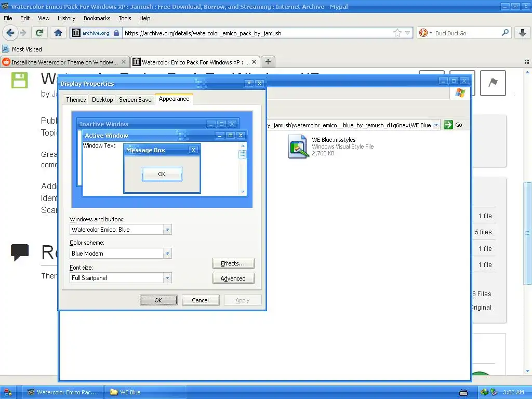Open the Font size dropdown
This screenshot has height=399, width=532.
pyautogui.click(x=167, y=278)
